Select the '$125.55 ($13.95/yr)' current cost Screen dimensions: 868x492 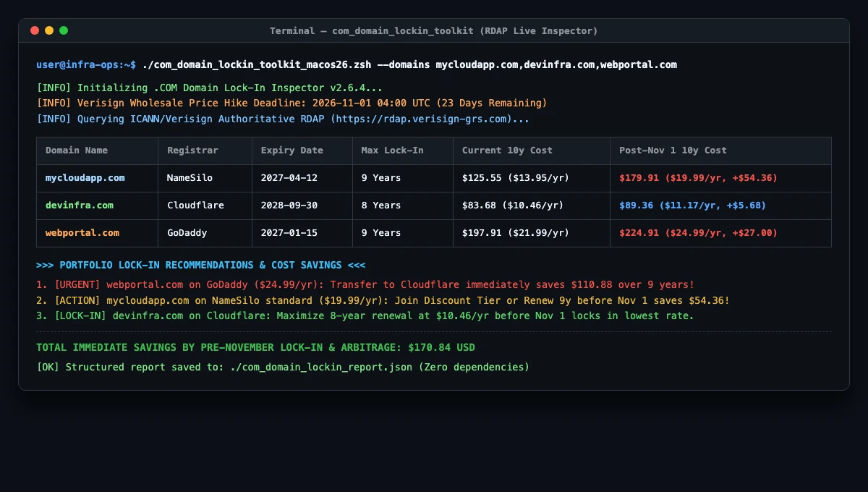(516, 178)
